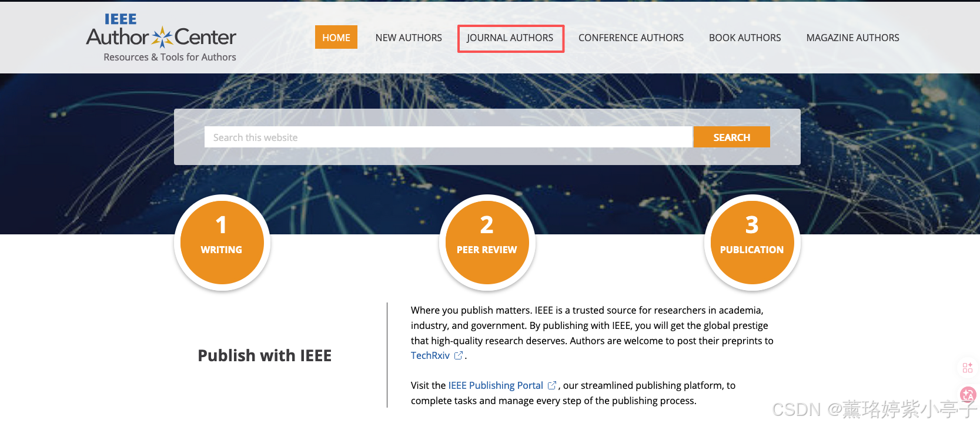980x427 pixels.
Task: Click external-link icon after Publishing Portal
Action: coord(552,385)
